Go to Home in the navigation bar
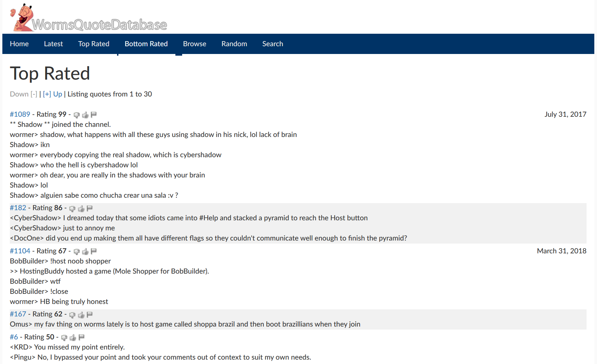This screenshot has height=364, width=597. click(x=19, y=44)
